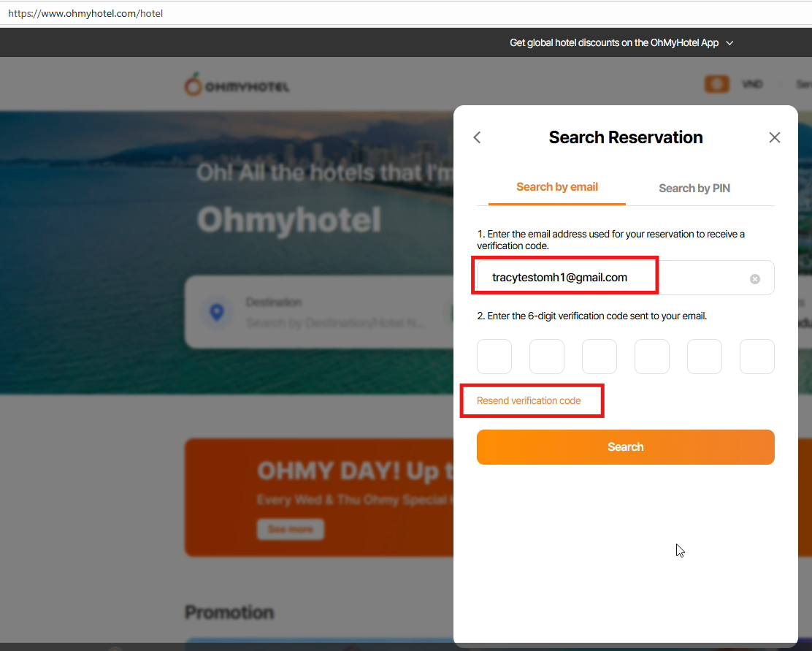
Task: Click the back arrow in Search Reservation
Action: (x=478, y=137)
